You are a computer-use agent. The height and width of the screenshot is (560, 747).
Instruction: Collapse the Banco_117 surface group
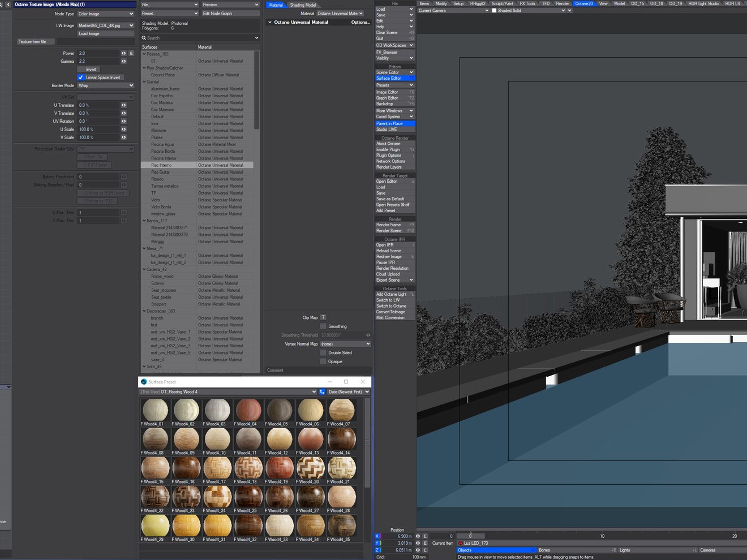tap(144, 221)
